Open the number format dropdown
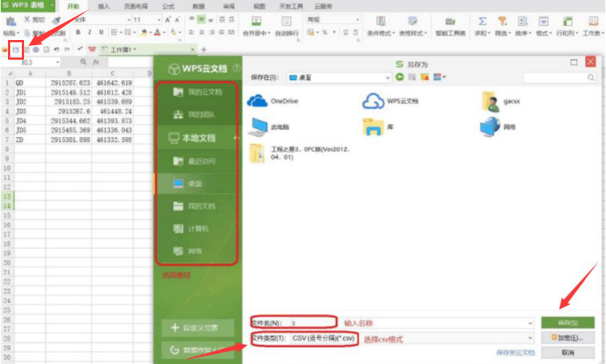Image resolution: width=606 pixels, height=364 pixels. coord(357,20)
